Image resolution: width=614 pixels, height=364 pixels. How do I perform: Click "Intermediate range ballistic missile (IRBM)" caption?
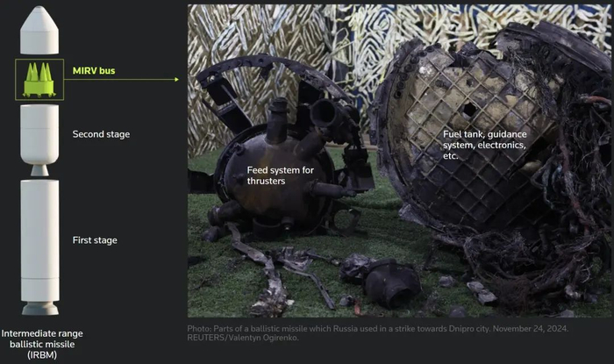42,344
